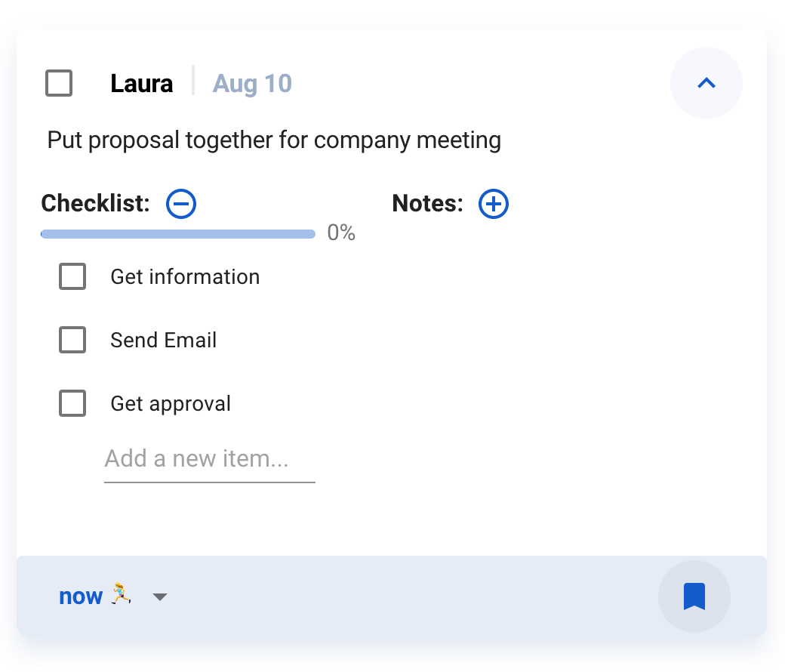785x672 pixels.
Task: Click the Checklist heading label
Action: click(x=95, y=204)
